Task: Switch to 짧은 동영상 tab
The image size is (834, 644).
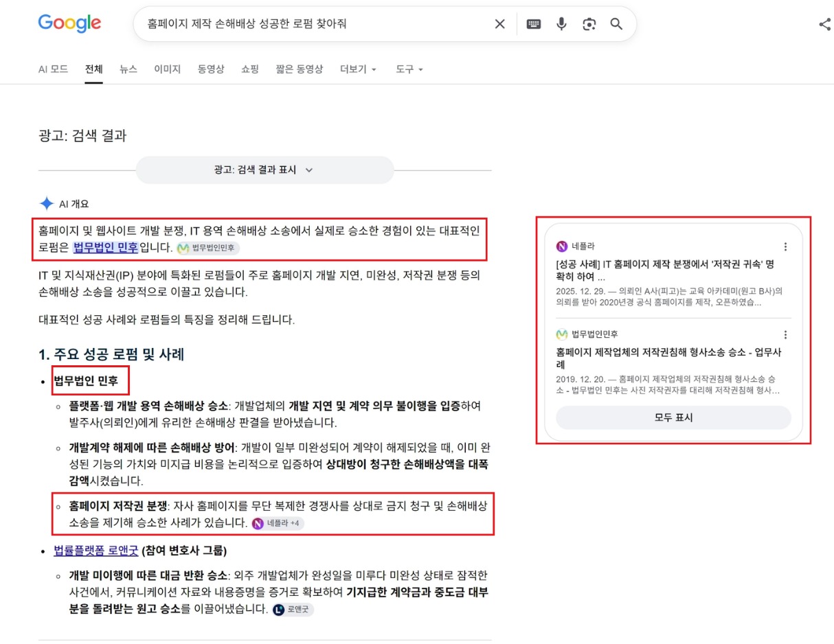Action: click(x=300, y=69)
